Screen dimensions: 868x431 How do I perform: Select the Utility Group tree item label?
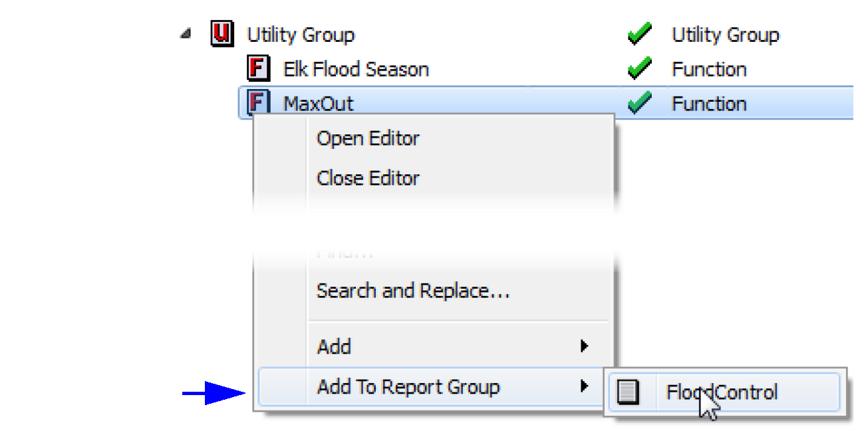point(301,35)
